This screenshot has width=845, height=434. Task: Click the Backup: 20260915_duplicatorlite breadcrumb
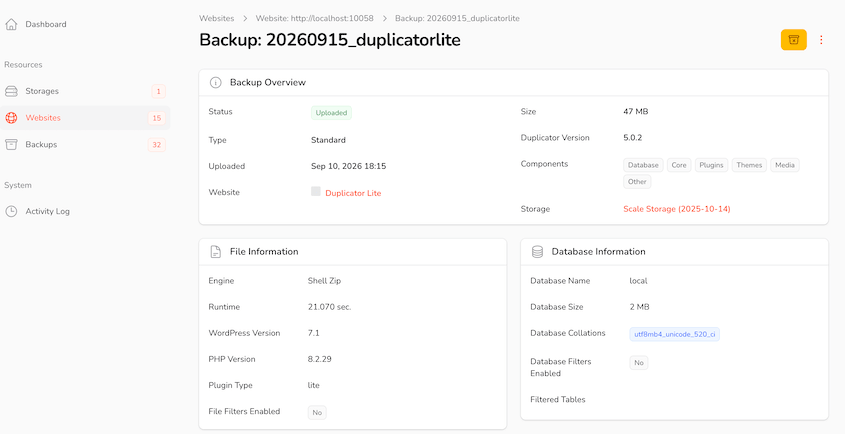[457, 18]
